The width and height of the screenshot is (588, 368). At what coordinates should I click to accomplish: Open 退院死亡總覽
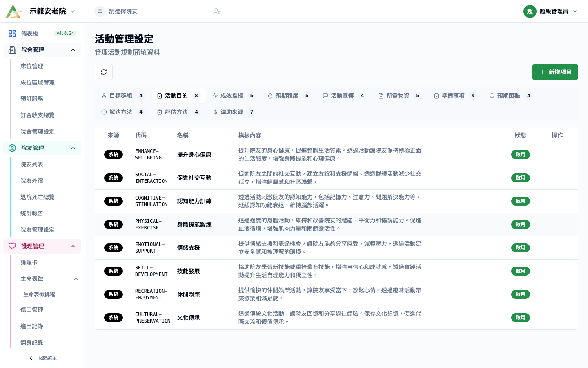point(38,197)
